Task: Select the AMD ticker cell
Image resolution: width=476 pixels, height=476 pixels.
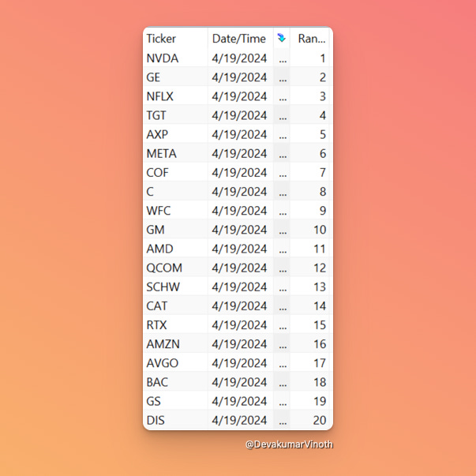Action: 175,249
